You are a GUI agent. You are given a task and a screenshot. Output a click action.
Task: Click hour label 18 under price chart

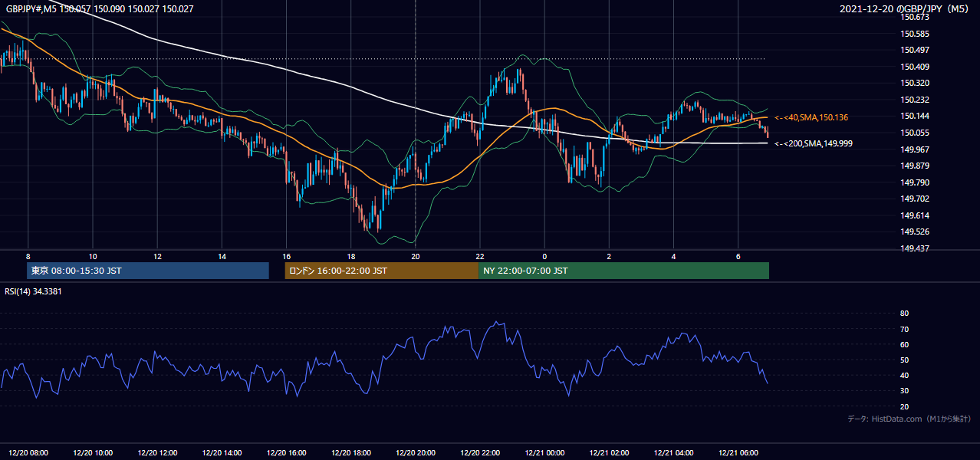coord(350,256)
